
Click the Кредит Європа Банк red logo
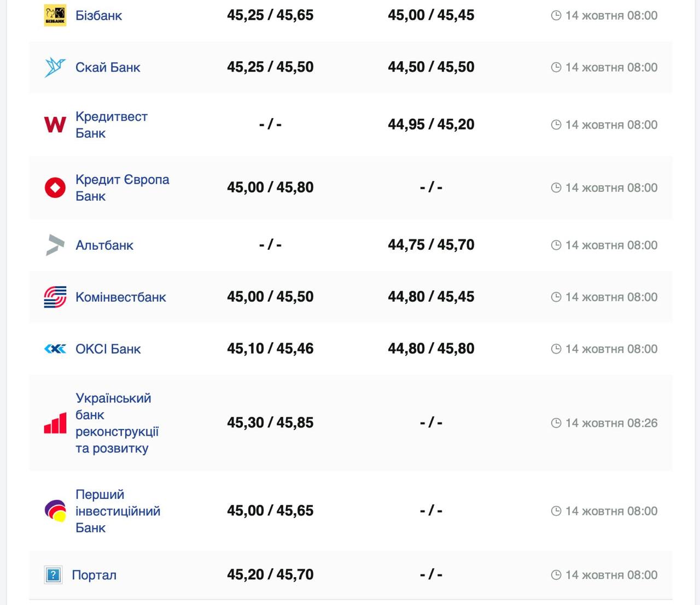[55, 187]
